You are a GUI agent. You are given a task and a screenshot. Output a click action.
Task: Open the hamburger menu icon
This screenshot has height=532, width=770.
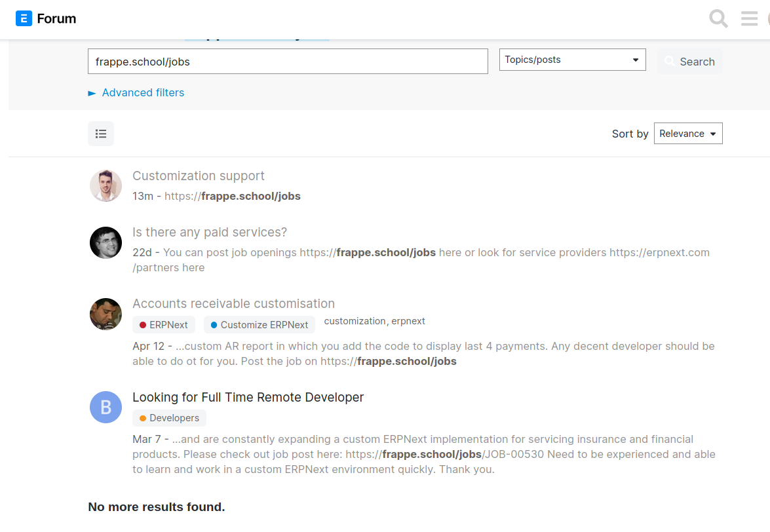tap(750, 18)
